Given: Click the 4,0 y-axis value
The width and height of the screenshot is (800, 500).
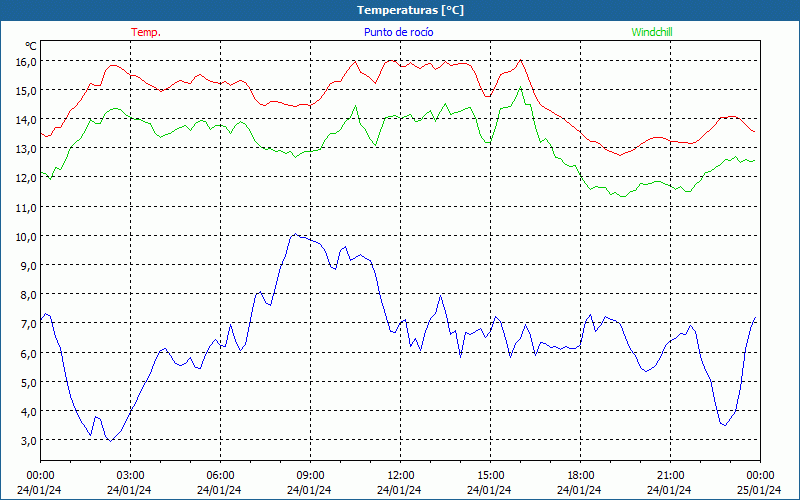Looking at the screenshot, I should [29, 411].
